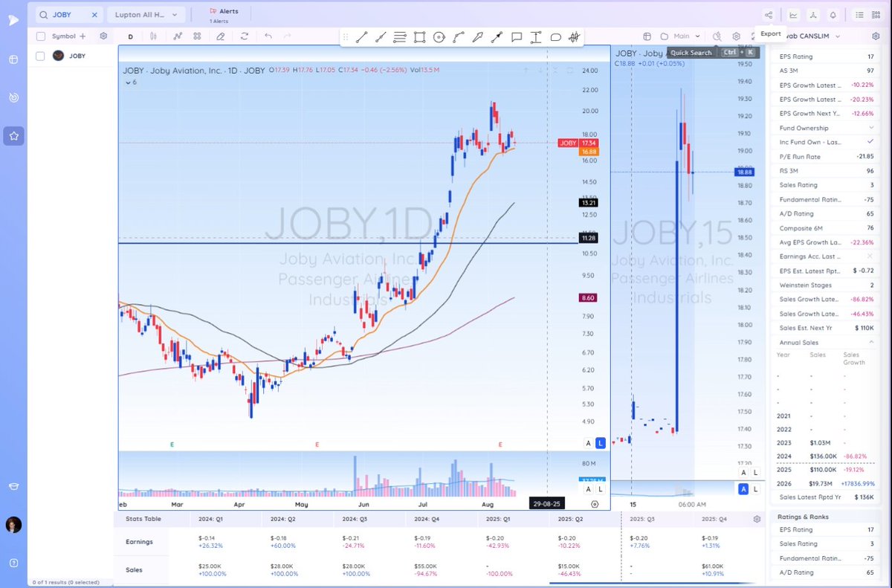Open the chart layout grid options
Viewport: 892px width, 588px height.
pos(197,36)
